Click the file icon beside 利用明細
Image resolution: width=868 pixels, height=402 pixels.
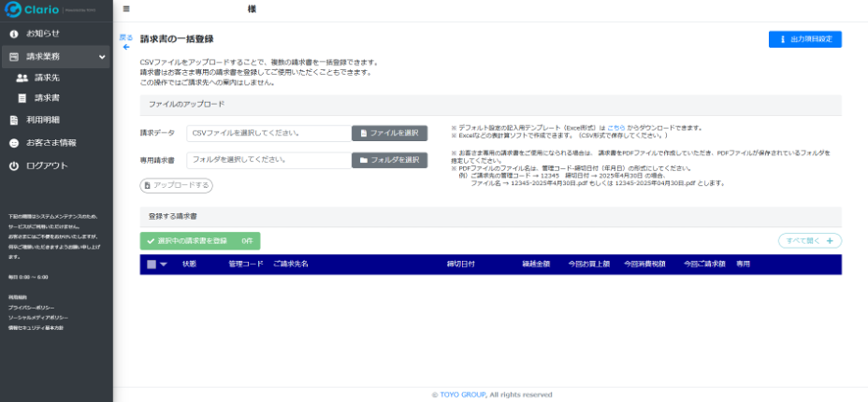click(x=14, y=120)
